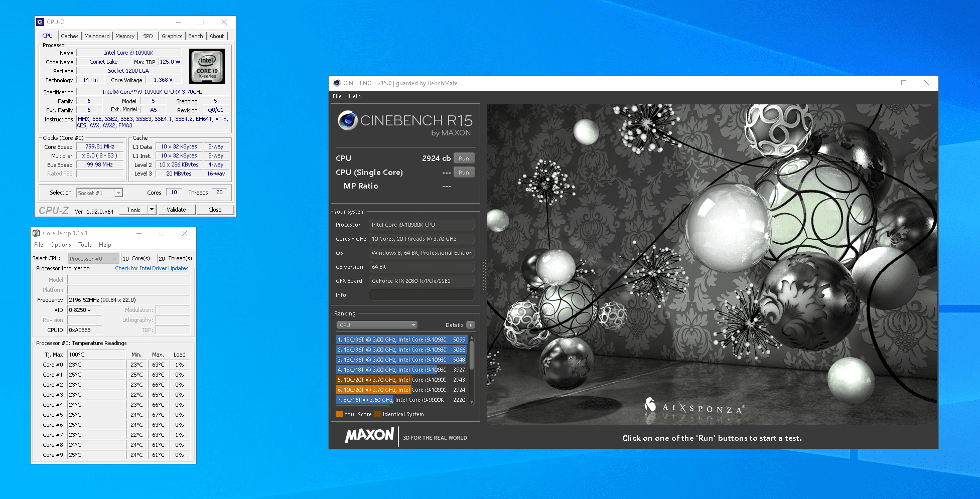980x499 pixels.
Task: Open the Bench tab in CPU-Z
Action: [x=196, y=36]
